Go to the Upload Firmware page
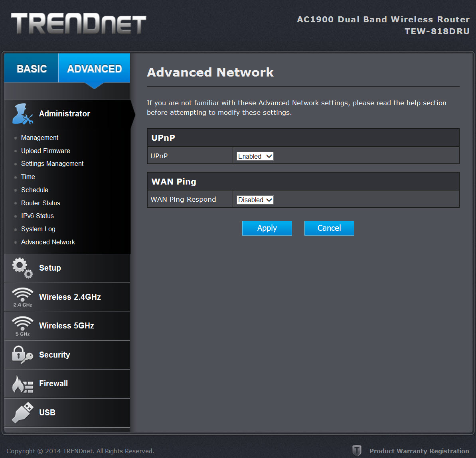 [x=45, y=151]
